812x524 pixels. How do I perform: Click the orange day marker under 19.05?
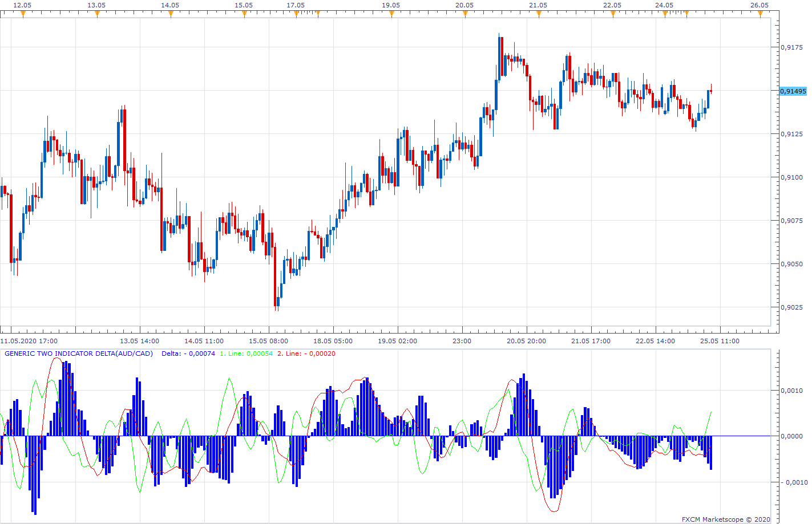tap(391, 14)
